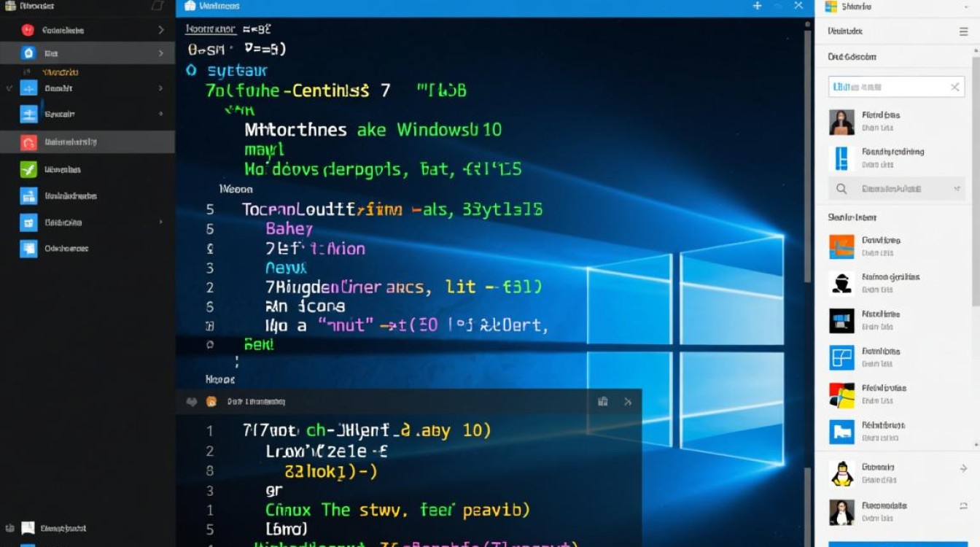Click the orange shell icon in terminal panel header
Image resolution: width=980 pixels, height=547 pixels.
(211, 401)
